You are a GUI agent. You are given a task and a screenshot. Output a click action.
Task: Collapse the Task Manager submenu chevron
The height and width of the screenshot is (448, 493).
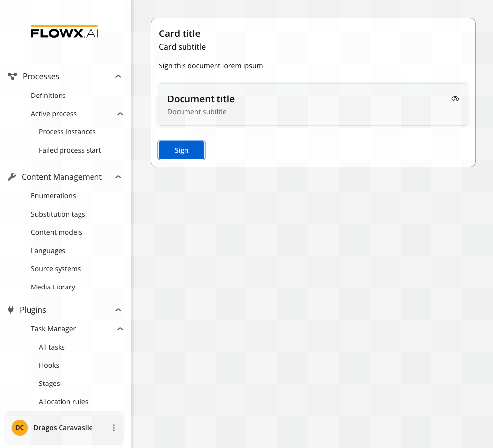120,329
